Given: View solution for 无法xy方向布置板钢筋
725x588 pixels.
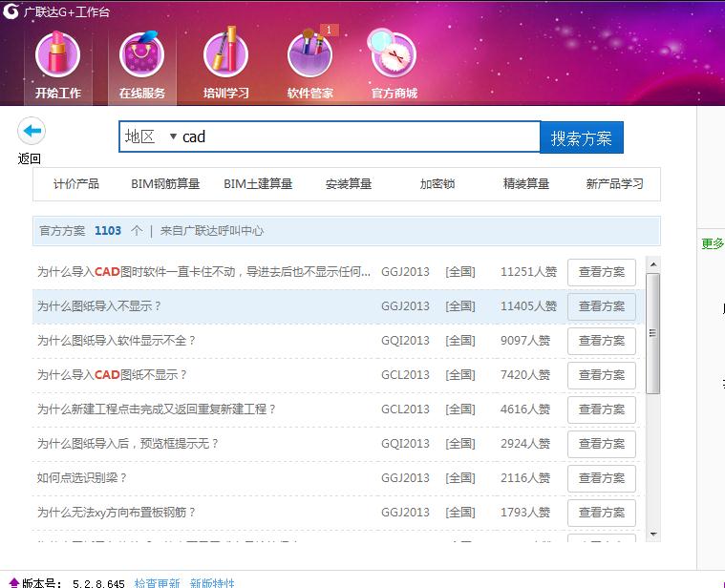Looking at the screenshot, I should [x=602, y=513].
